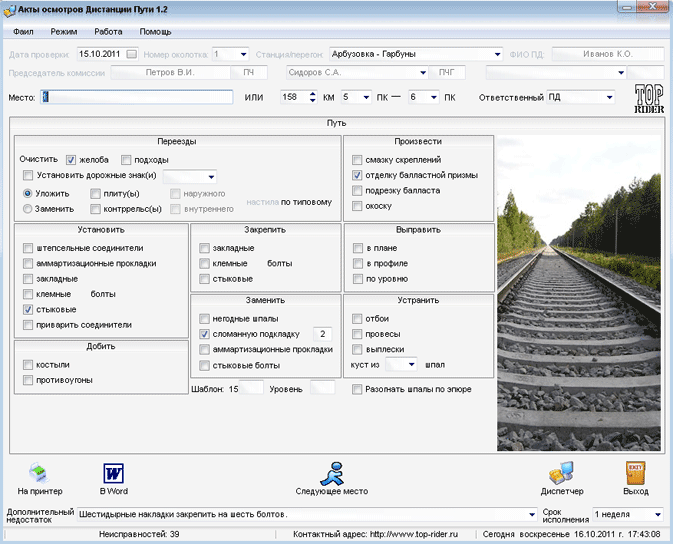The image size is (673, 544).
Task: Click the 'В Word' export icon
Action: (112, 473)
